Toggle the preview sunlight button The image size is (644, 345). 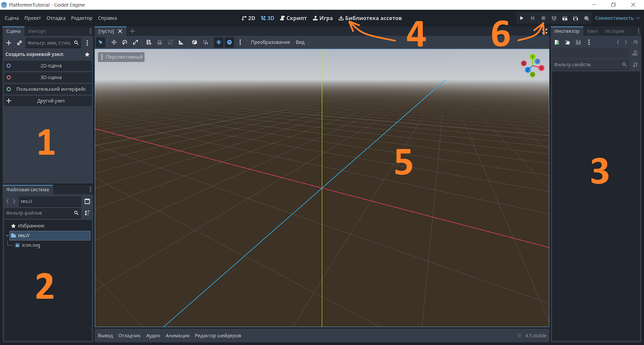click(219, 42)
